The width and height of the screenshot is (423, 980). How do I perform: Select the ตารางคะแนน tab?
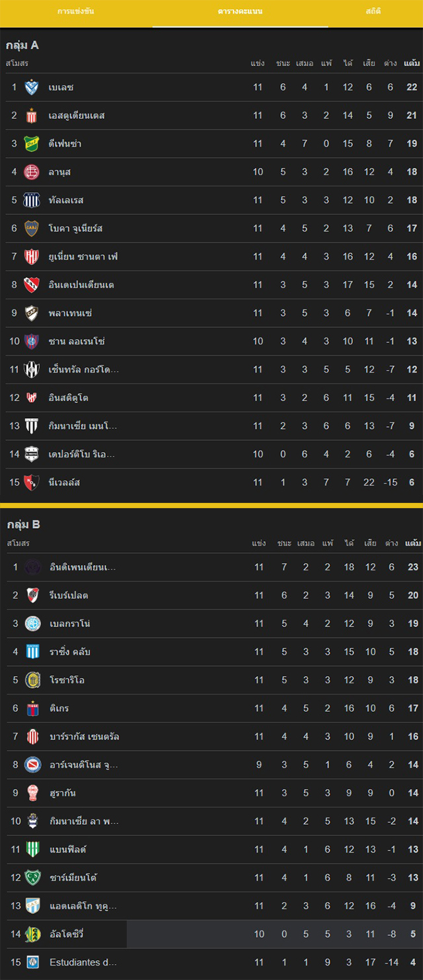[x=240, y=11]
